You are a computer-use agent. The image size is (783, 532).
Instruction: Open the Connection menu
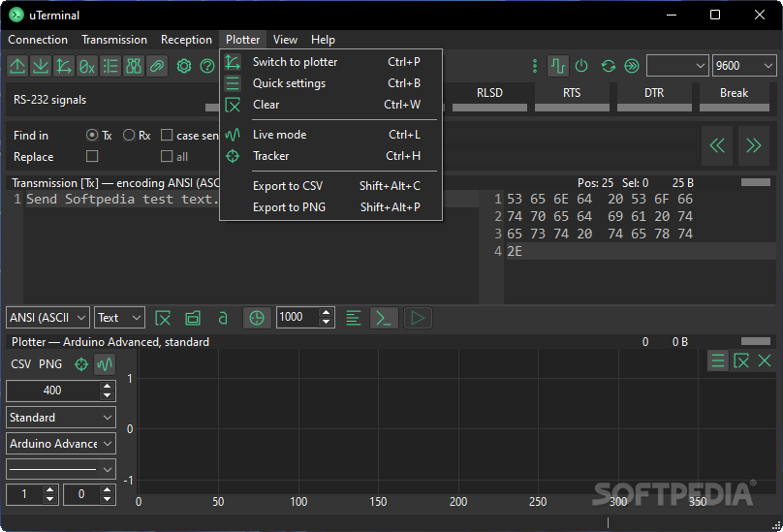38,40
